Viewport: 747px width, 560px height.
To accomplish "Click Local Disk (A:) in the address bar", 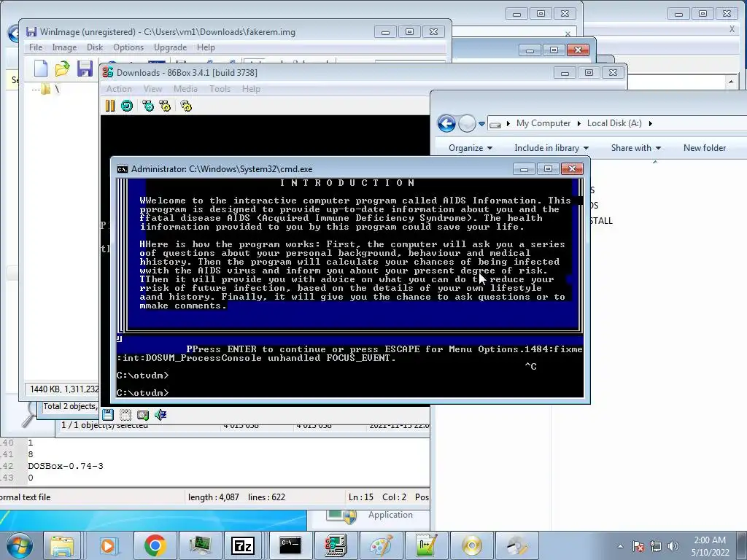I will (614, 123).
